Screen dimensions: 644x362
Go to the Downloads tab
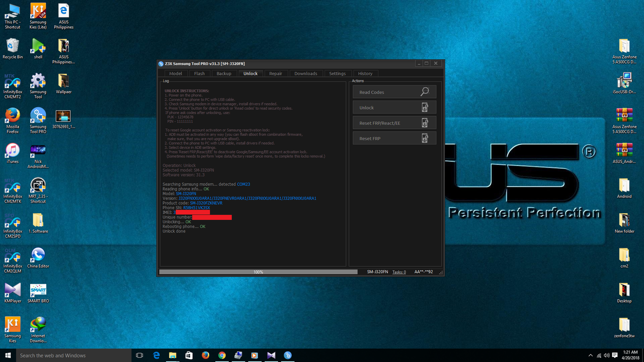click(x=306, y=73)
